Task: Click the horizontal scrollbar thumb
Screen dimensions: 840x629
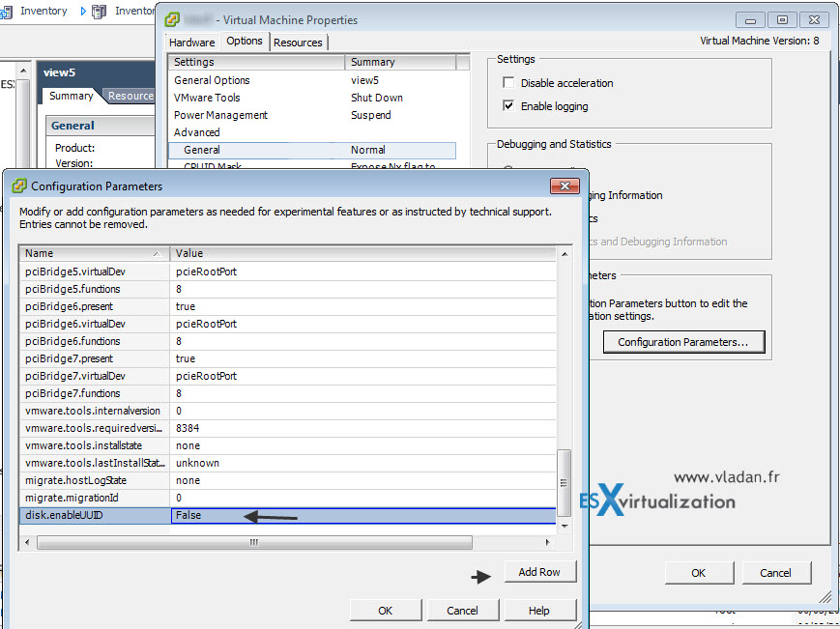Action: [x=254, y=542]
